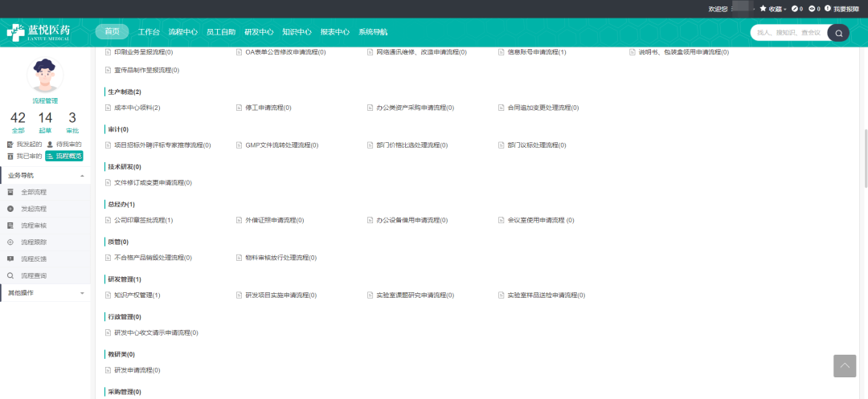The image size is (868, 399).
Task: Click the 我要报障 exclamation icon
Action: click(x=828, y=9)
